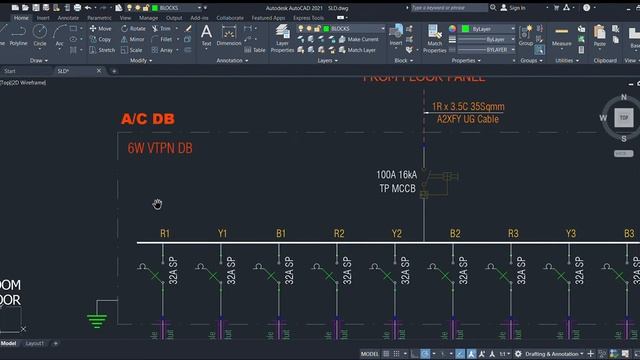The width and height of the screenshot is (640, 360).
Task: Open the Home ribbon tab
Action: 21,18
